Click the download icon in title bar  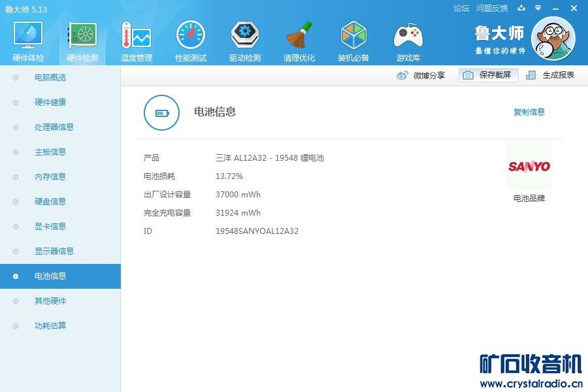click(521, 8)
